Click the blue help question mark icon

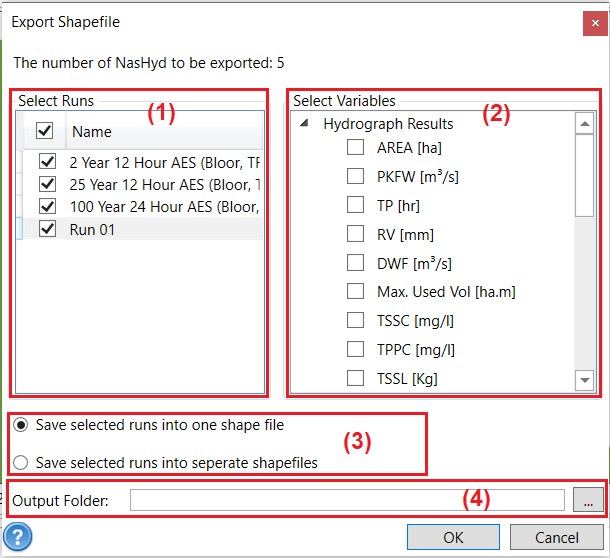coord(17,538)
